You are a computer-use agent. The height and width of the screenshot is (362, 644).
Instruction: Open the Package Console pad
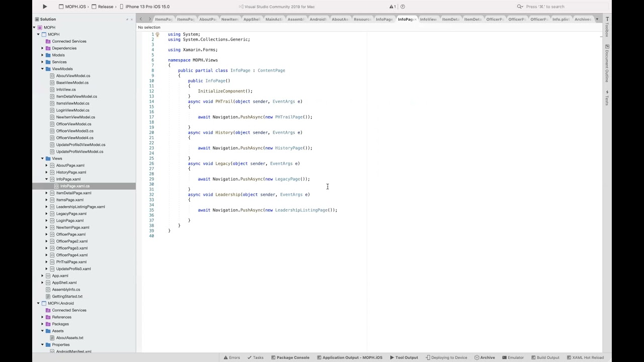coord(290,357)
